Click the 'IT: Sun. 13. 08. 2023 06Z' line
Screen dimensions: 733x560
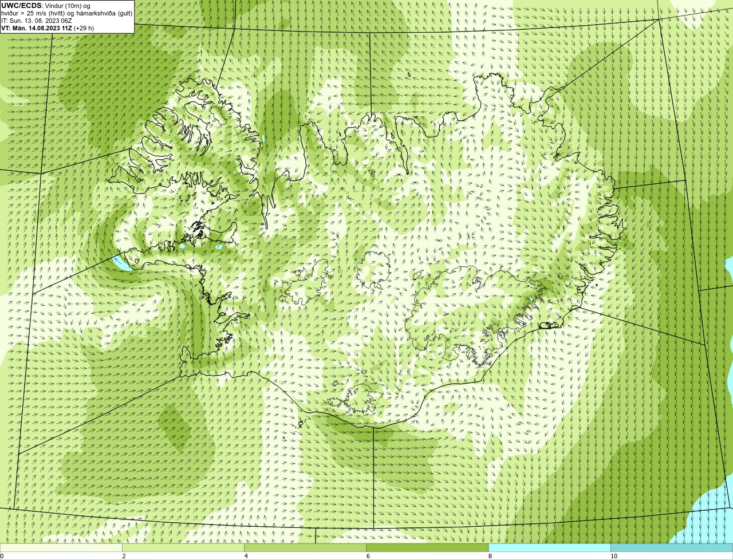pos(37,20)
